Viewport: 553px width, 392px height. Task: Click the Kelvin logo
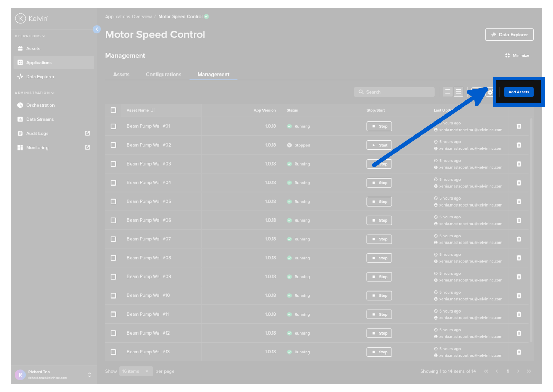pyautogui.click(x=31, y=18)
